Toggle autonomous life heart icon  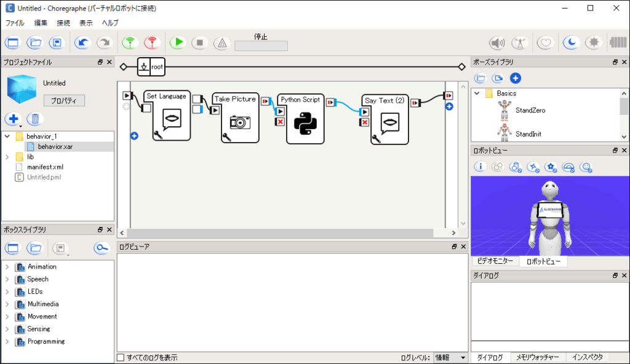click(x=545, y=42)
